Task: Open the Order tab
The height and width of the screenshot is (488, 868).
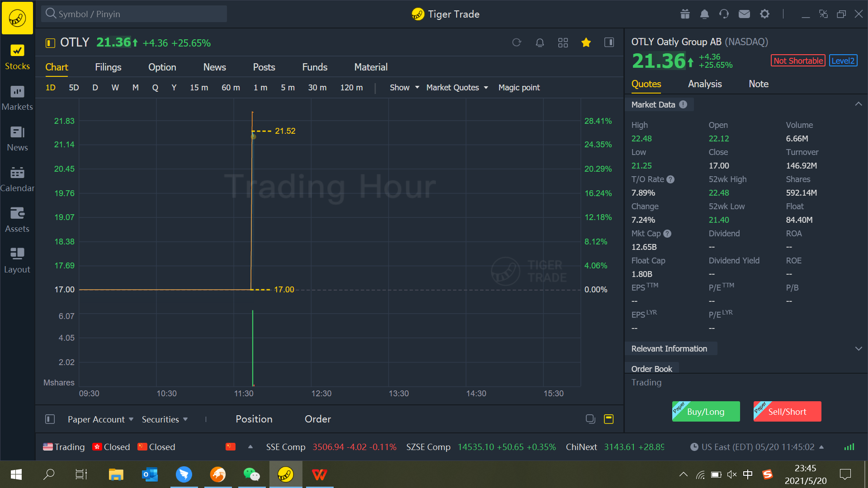Action: [x=318, y=419]
